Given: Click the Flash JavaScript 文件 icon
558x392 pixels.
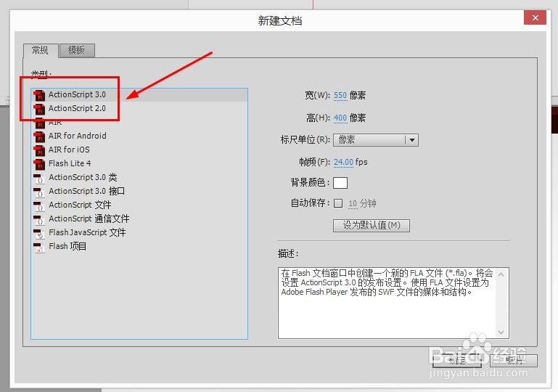Looking at the screenshot, I should (x=38, y=233).
